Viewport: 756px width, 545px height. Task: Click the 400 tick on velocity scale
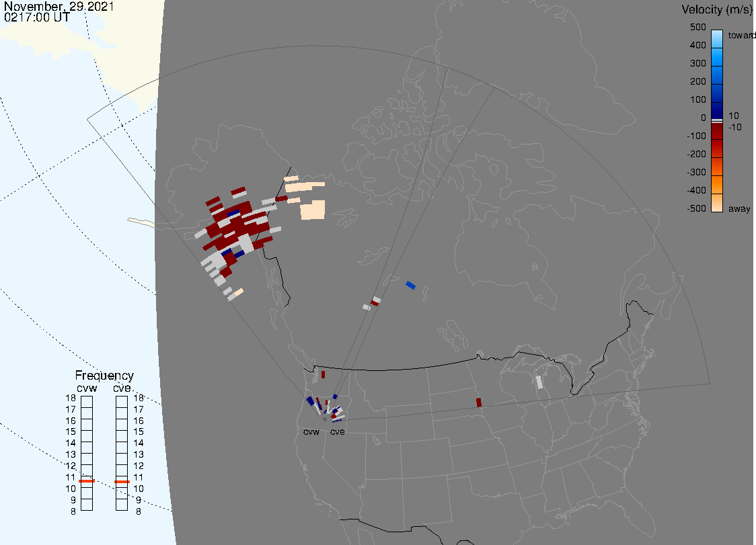coord(697,45)
